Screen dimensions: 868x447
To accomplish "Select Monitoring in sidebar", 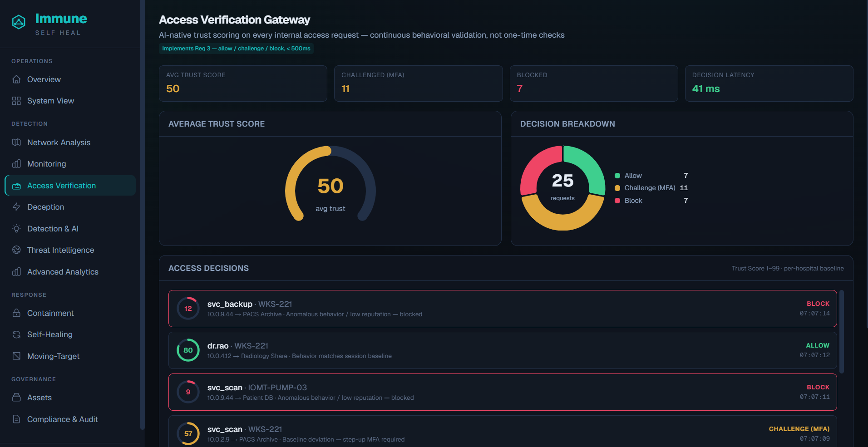I will (x=70, y=164).
